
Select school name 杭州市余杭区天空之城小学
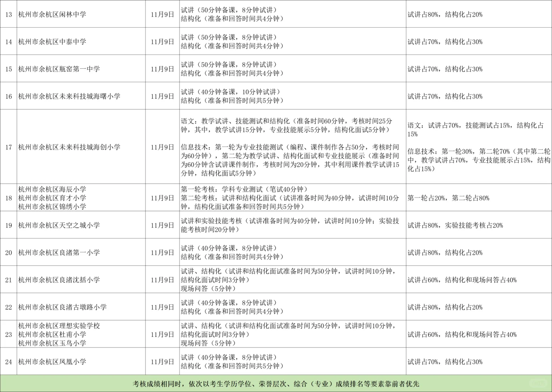(59, 225)
